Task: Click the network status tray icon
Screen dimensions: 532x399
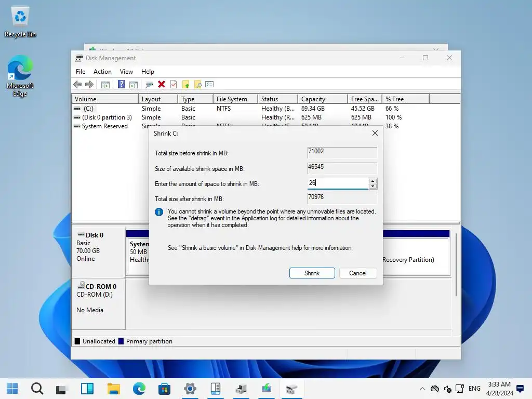Action: click(x=460, y=389)
